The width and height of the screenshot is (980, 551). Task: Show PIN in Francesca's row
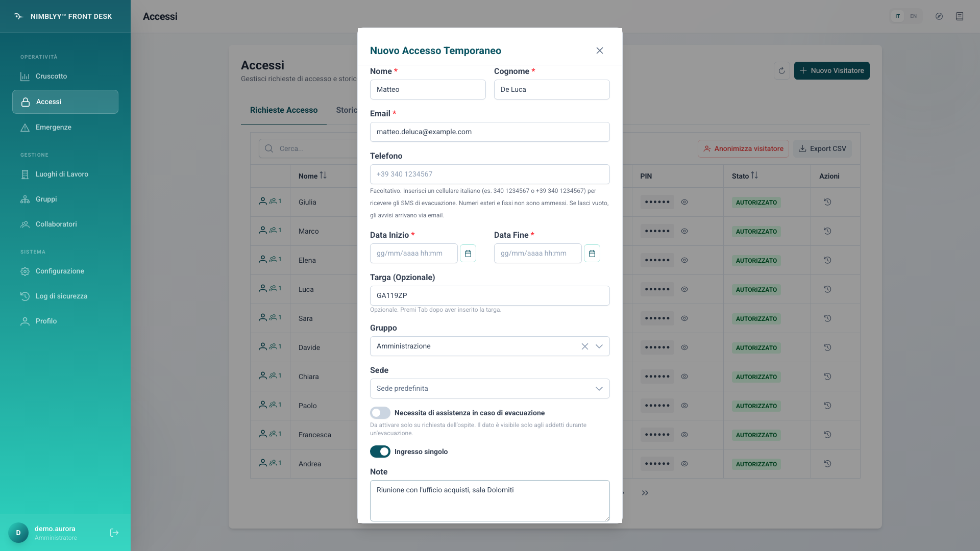(684, 435)
